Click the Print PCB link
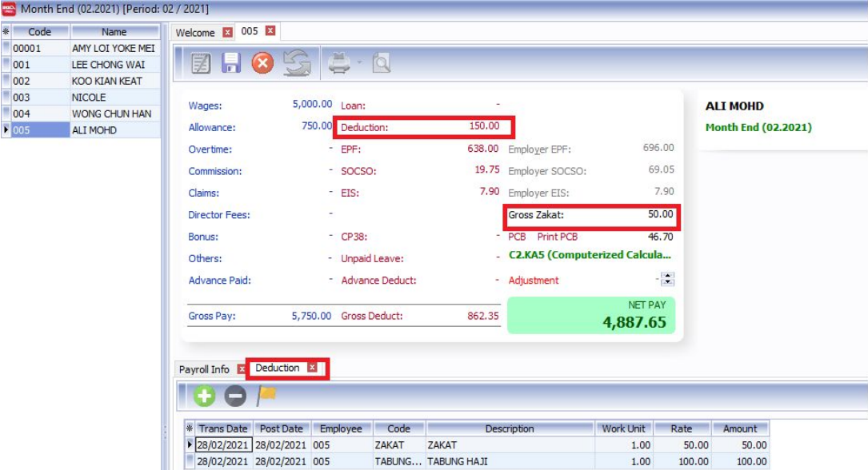868x470 pixels. coord(558,237)
